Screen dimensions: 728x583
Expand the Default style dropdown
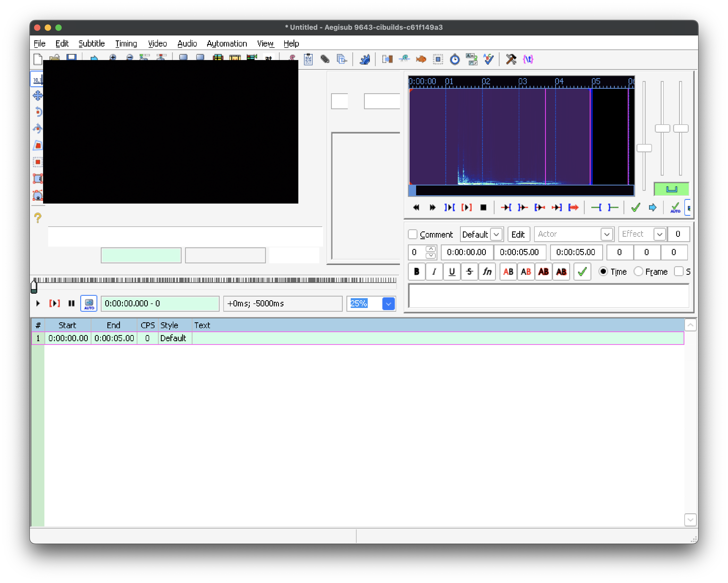click(x=496, y=234)
